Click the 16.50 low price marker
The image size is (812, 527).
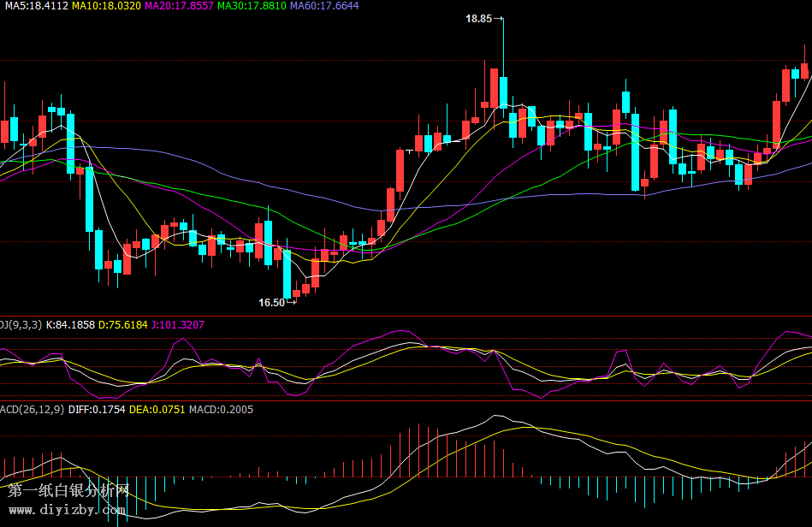click(x=271, y=302)
